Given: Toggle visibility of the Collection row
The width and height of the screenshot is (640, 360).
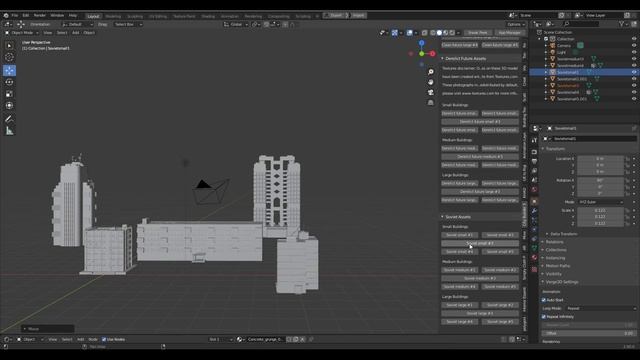Looking at the screenshot, I should tap(634, 39).
